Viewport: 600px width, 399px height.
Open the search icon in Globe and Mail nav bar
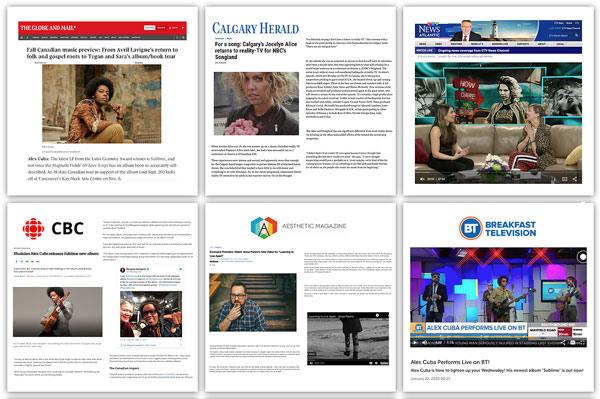[183, 37]
